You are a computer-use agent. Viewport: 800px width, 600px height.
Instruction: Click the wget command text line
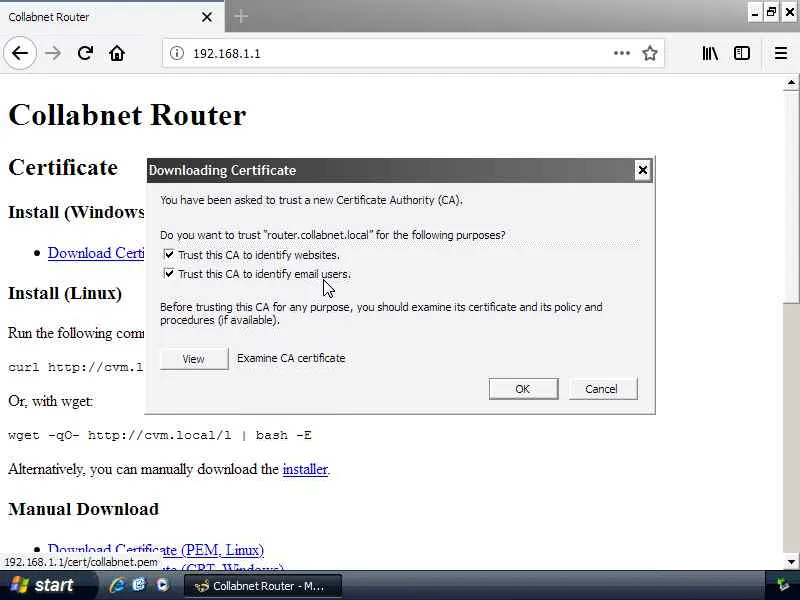(x=160, y=435)
